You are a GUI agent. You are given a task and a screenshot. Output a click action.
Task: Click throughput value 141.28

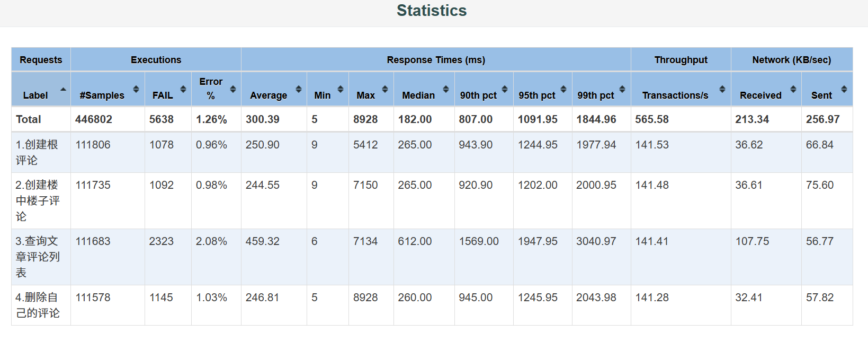pyautogui.click(x=652, y=298)
